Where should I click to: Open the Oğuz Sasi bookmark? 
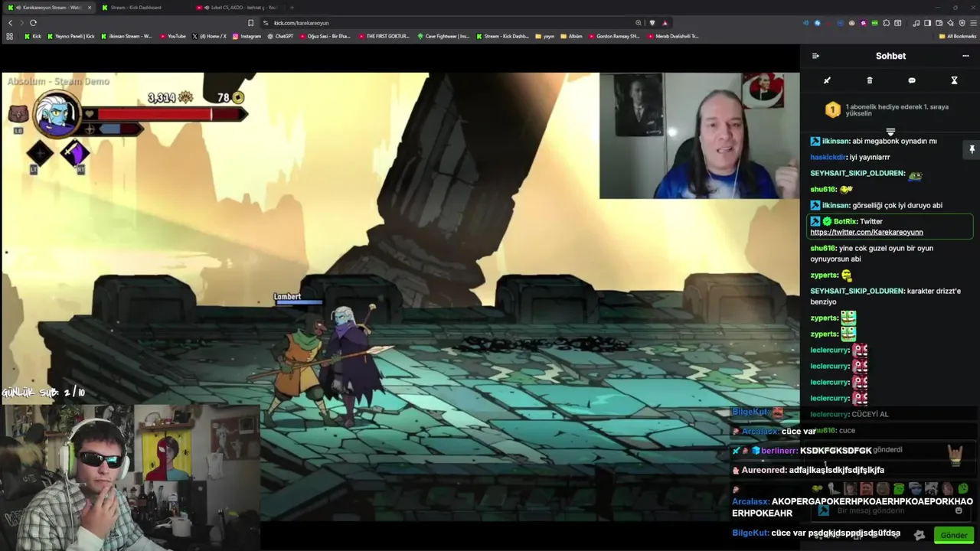(325, 36)
